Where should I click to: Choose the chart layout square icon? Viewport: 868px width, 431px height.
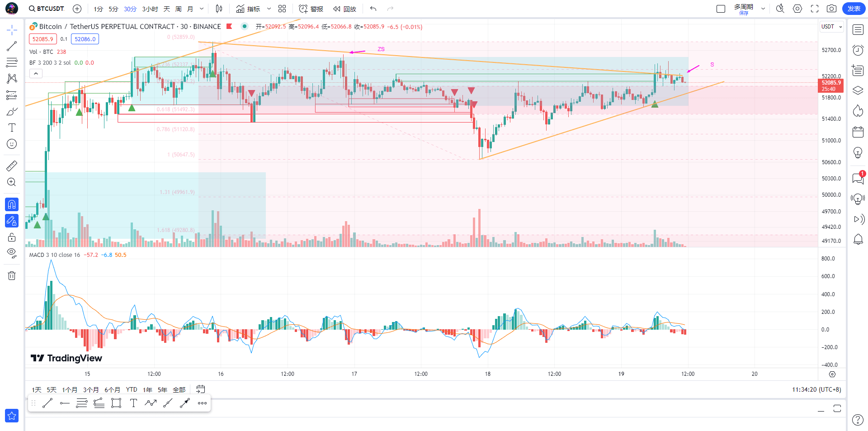coord(721,9)
